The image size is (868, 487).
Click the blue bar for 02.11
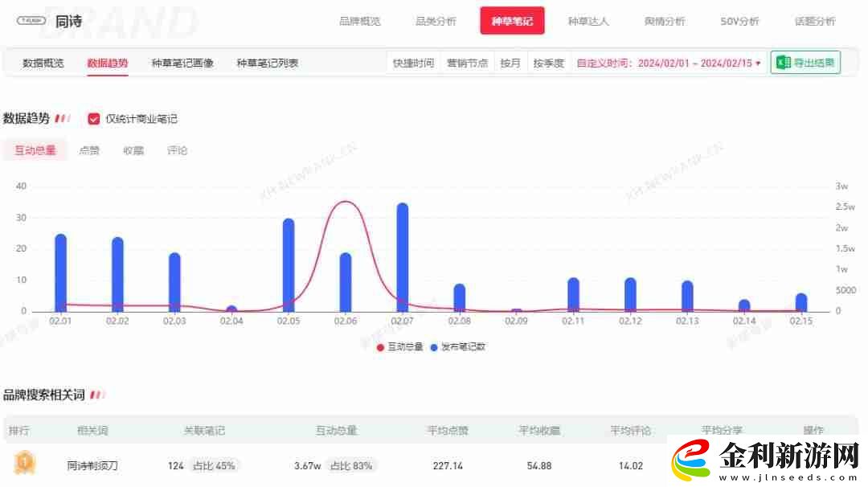pyautogui.click(x=574, y=294)
